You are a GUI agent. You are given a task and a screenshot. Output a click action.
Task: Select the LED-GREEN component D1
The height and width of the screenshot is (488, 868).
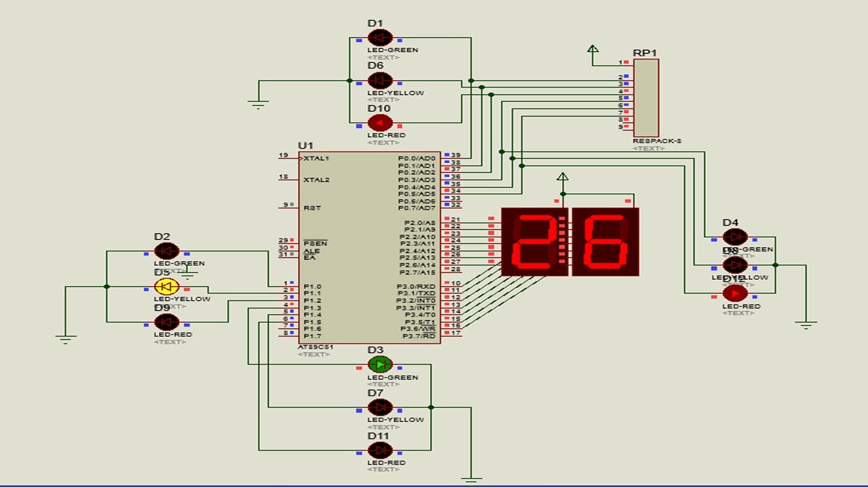(x=380, y=37)
